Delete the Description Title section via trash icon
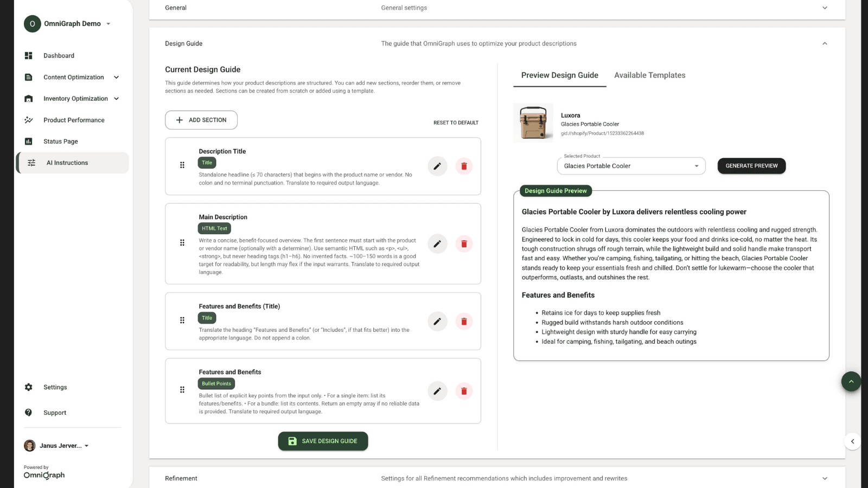The width and height of the screenshot is (868, 488). click(x=464, y=166)
